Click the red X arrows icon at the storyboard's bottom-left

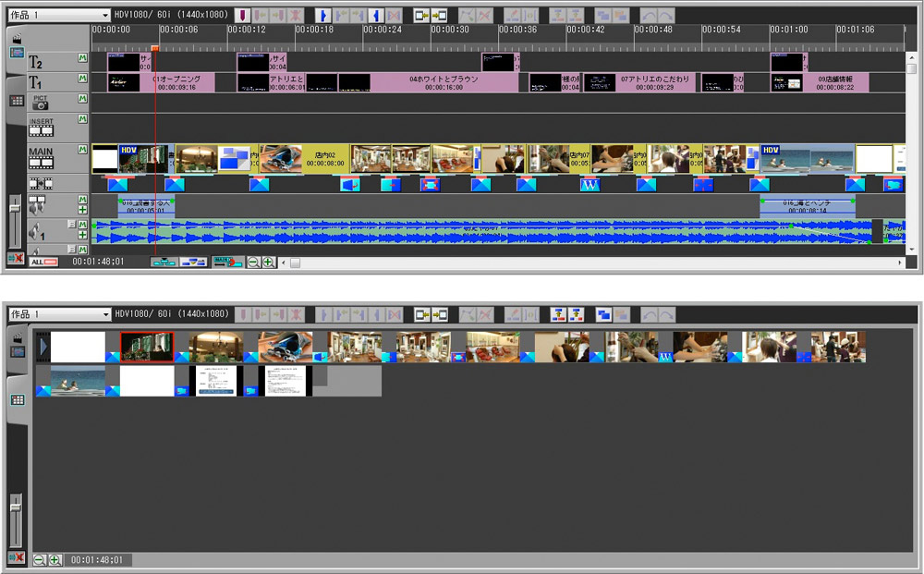16,557
